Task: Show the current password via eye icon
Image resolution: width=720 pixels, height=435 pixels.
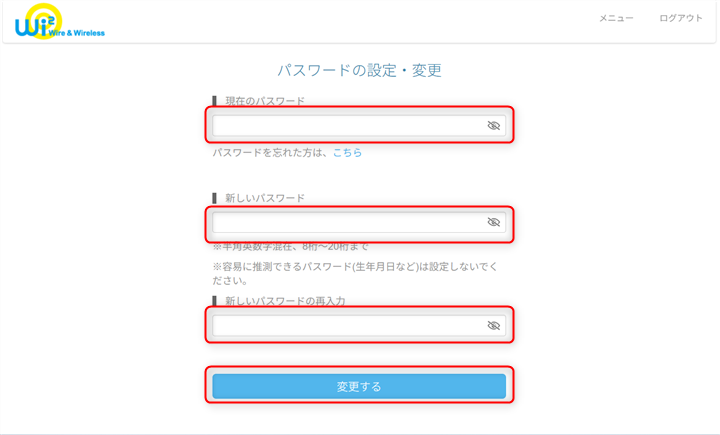Action: pyautogui.click(x=493, y=126)
